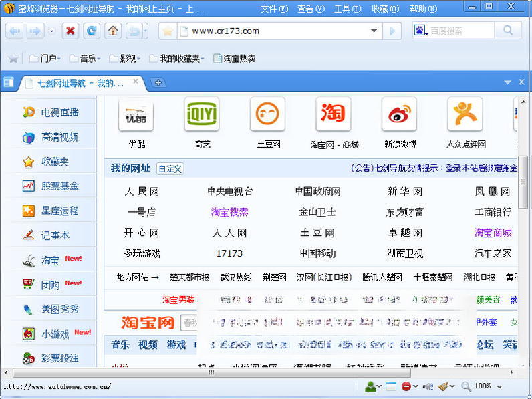Open the Dianping 大众点评网 icon

[x=465, y=114]
